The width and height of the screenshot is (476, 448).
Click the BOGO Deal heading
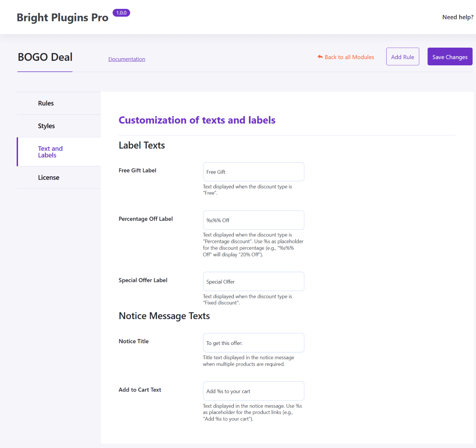click(x=45, y=57)
